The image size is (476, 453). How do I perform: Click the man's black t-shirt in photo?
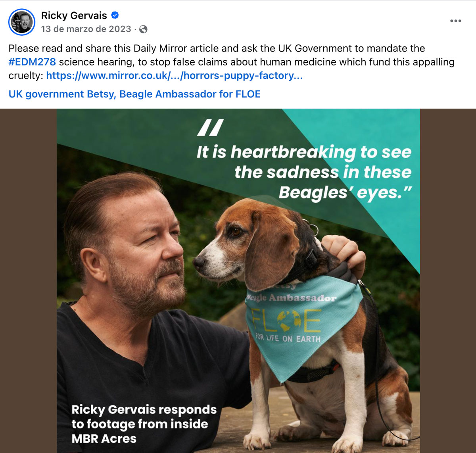[x=151, y=377]
